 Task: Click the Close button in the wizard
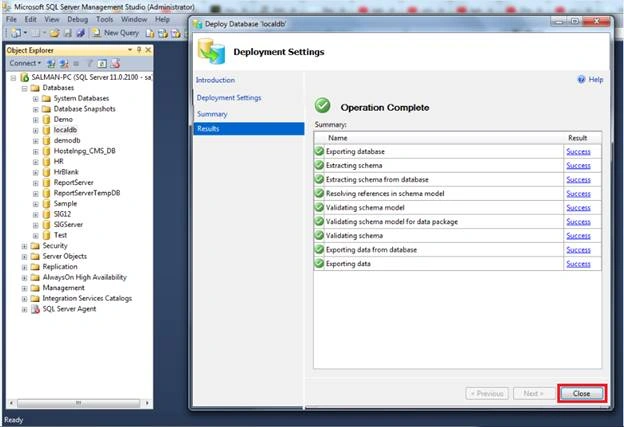click(x=581, y=394)
